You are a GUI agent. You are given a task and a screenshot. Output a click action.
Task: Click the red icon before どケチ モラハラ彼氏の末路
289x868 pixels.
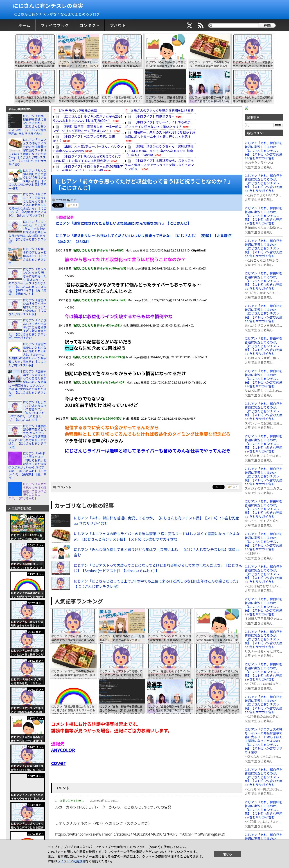tap(54, 110)
